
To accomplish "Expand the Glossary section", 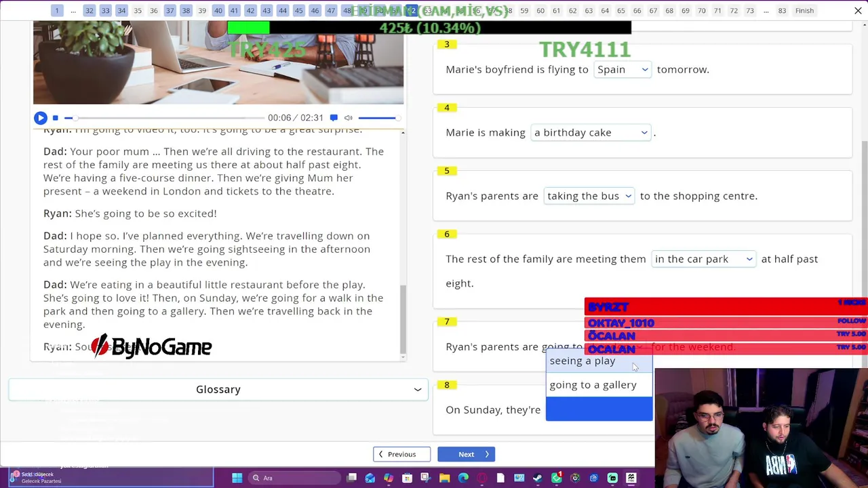I will 218,389.
